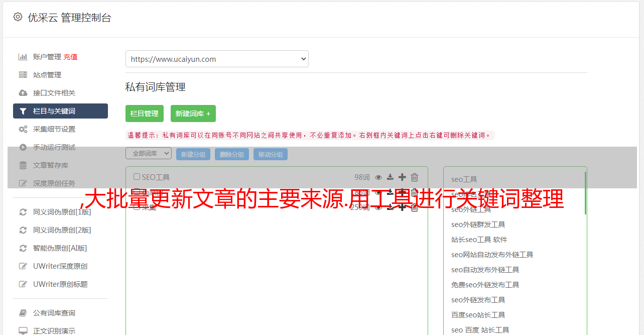This screenshot has width=644, height=335.
Task: Select keyword "seo网站自动发布外链工具"
Action: click(492, 255)
